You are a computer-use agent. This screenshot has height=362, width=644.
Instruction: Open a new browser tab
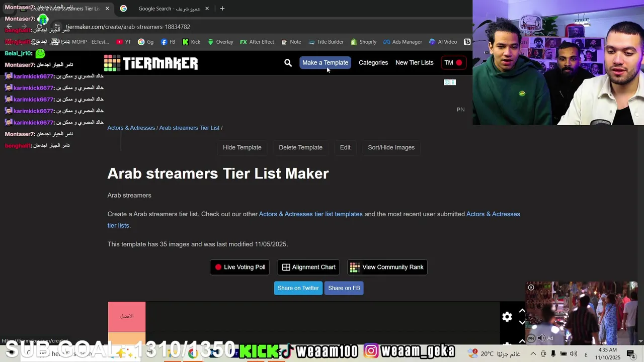point(222,9)
